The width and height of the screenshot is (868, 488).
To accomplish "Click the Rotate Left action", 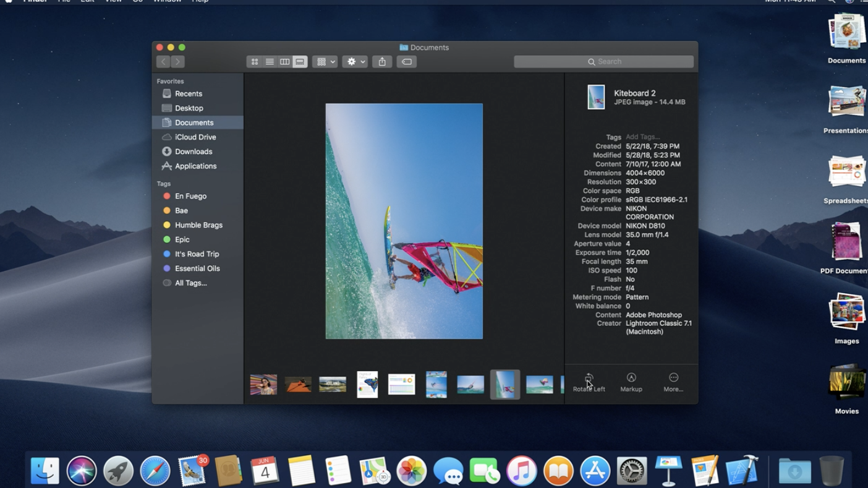I will (x=589, y=382).
